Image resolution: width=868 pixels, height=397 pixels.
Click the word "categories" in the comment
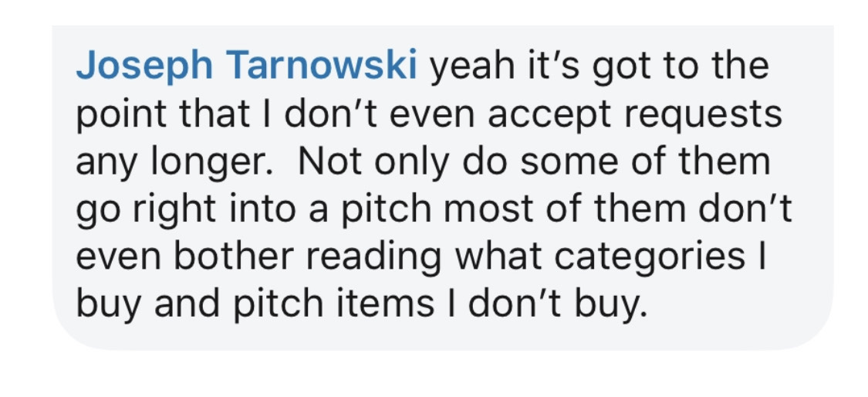pyautogui.click(x=650, y=259)
